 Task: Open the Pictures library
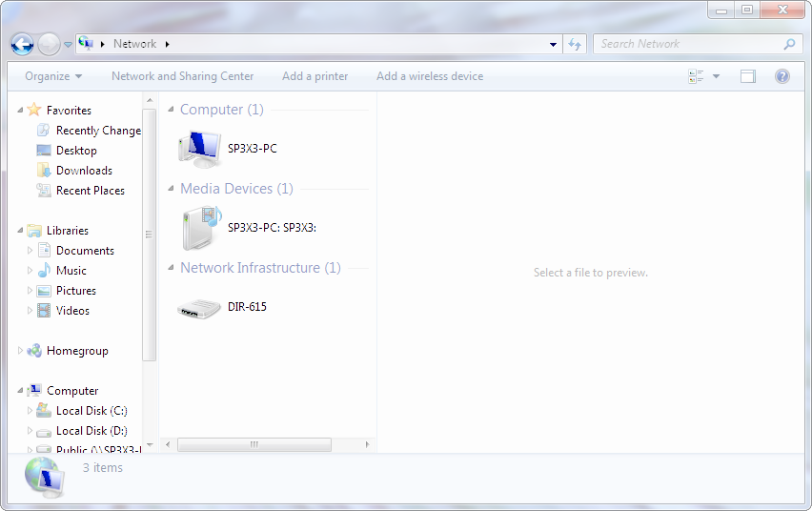(76, 291)
